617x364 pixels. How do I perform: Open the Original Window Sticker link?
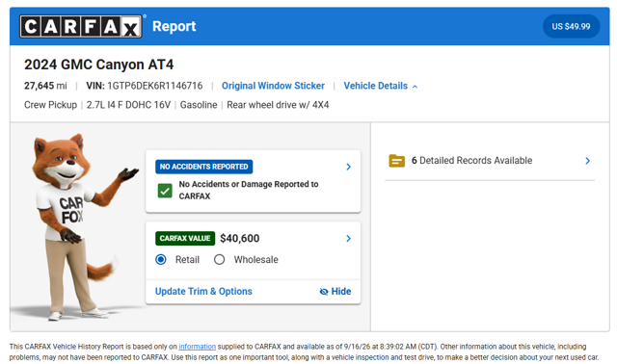pos(273,86)
